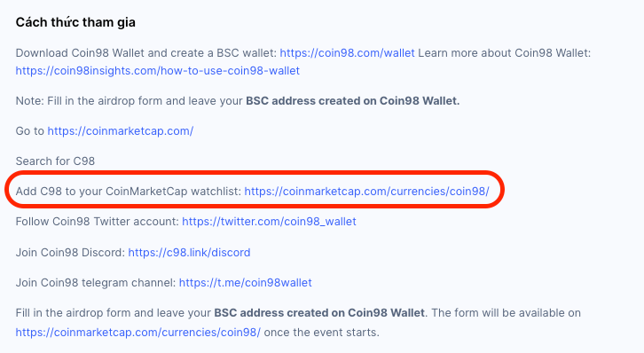This screenshot has width=644, height=353.
Task: Click the bold BSC address text in the last paragraph
Action: tap(319, 313)
